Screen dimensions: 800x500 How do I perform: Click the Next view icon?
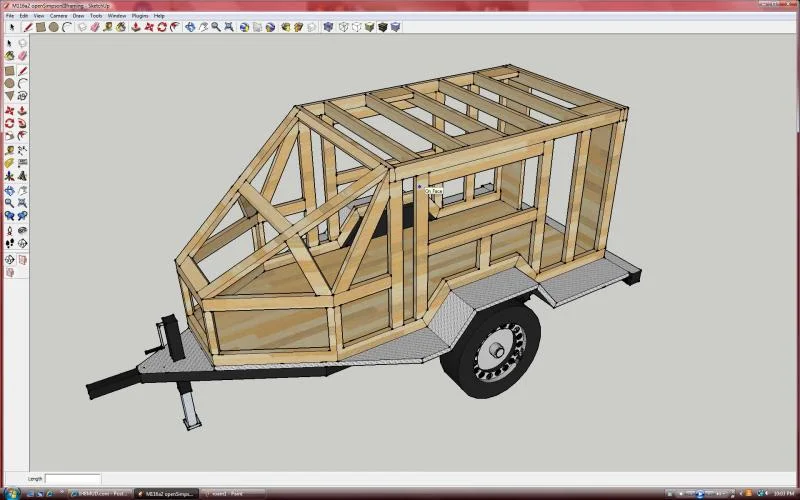[22, 216]
